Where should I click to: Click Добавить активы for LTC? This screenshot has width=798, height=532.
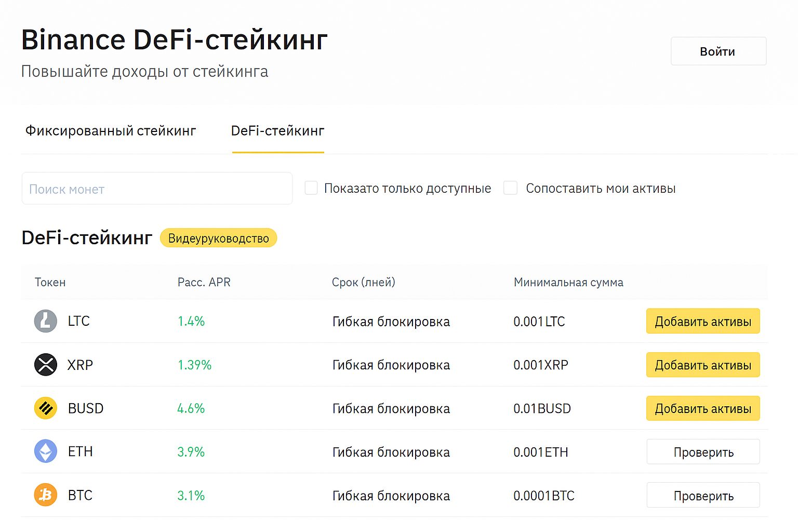click(702, 321)
